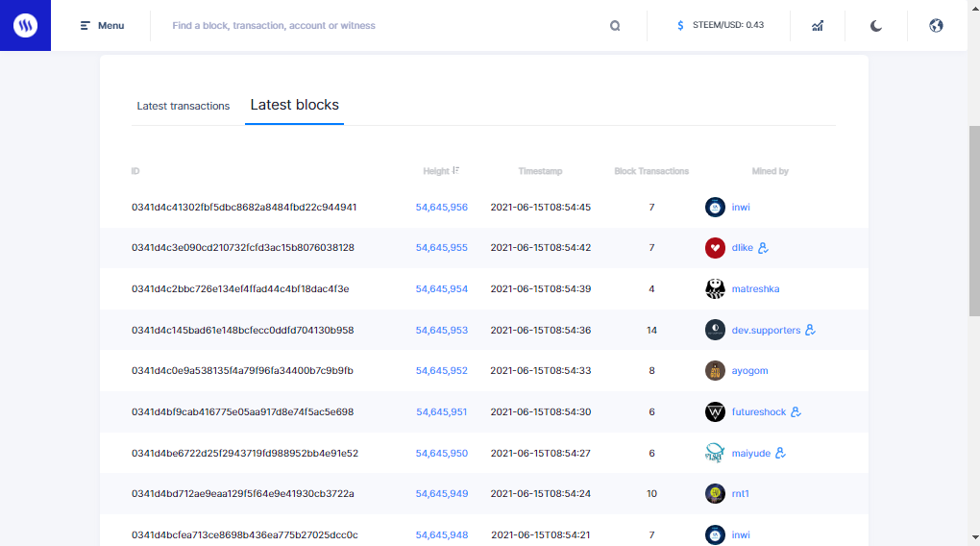
Task: Open the language globe icon
Action: pyautogui.click(x=937, y=26)
